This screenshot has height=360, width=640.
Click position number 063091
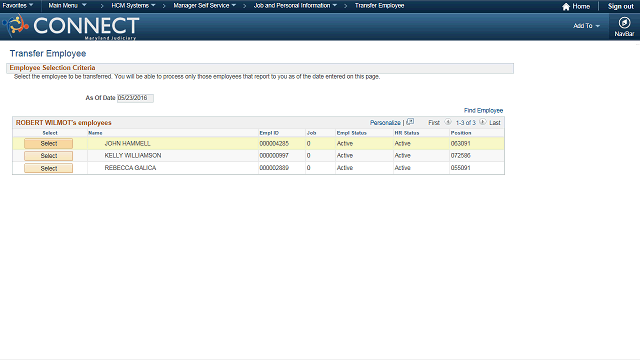[460, 144]
